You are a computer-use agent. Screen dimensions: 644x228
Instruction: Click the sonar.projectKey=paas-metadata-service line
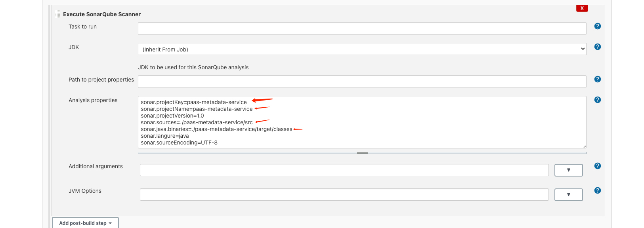[x=194, y=102]
